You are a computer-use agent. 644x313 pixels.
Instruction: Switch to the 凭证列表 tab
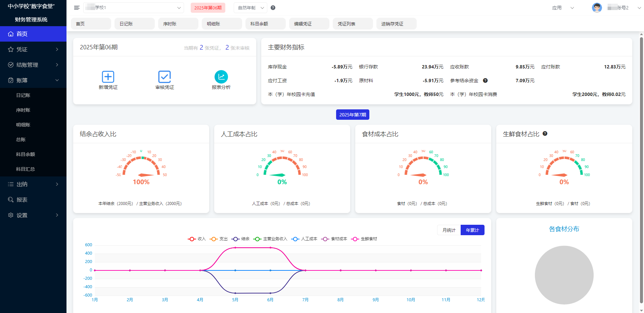coord(352,23)
